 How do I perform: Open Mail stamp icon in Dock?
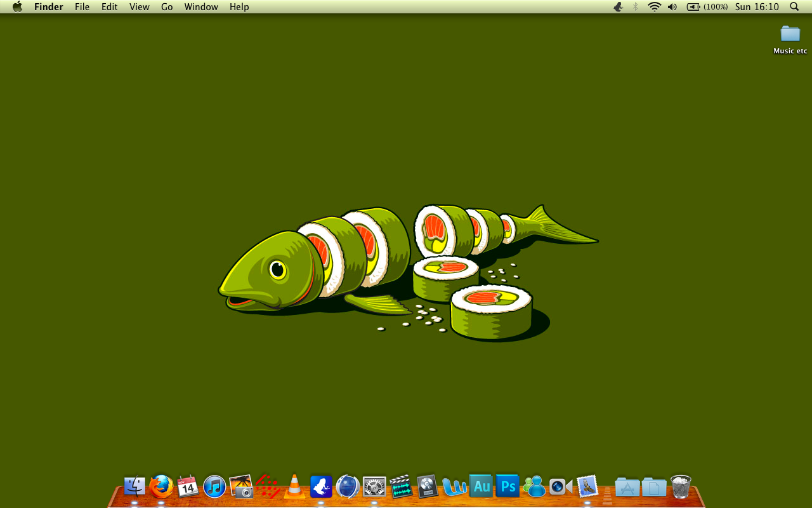pyautogui.click(x=587, y=487)
